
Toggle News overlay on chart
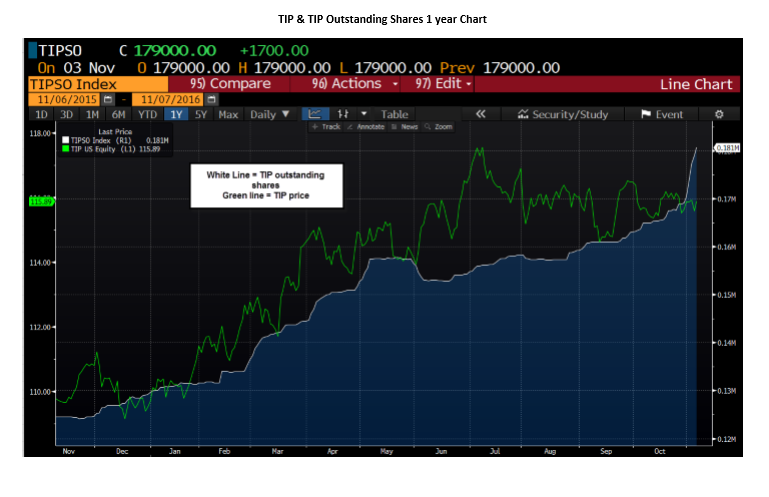pyautogui.click(x=403, y=127)
